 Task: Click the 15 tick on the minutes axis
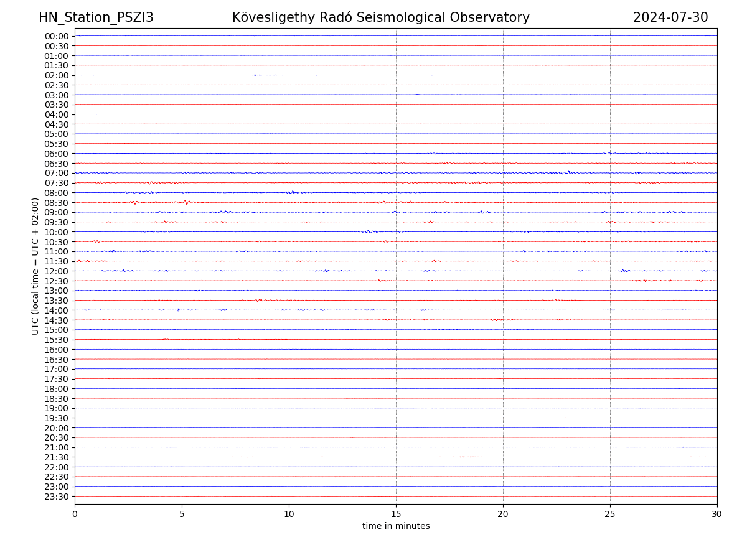pos(396,514)
